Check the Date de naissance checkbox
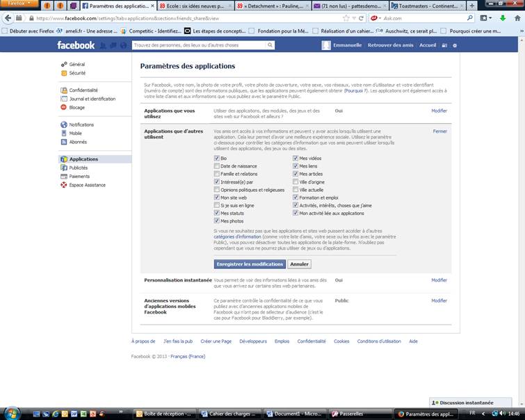Screen dimensions: 525x420 click(x=217, y=165)
